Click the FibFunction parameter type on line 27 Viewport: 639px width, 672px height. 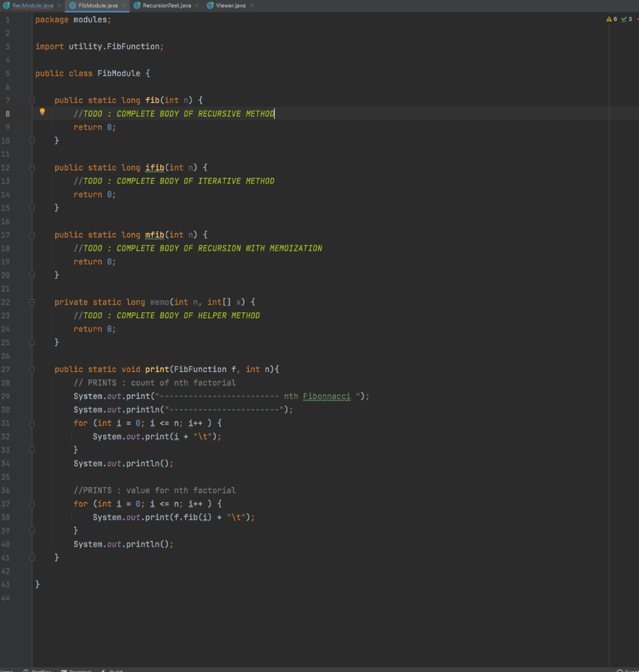pos(200,369)
